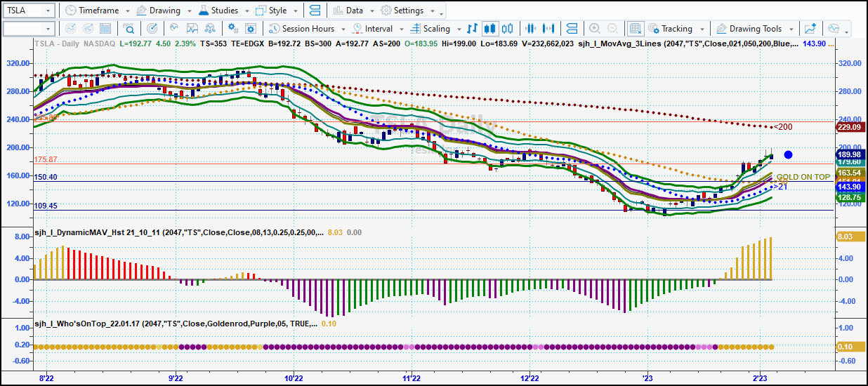Click the stacked panels icon beside Style

(315, 11)
